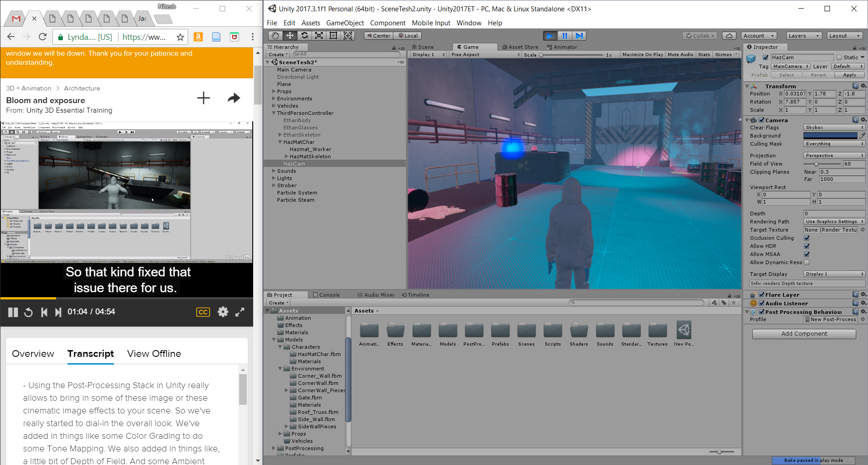Click the Unity Pause button
Screen dimensions: 868x465
coord(565,36)
